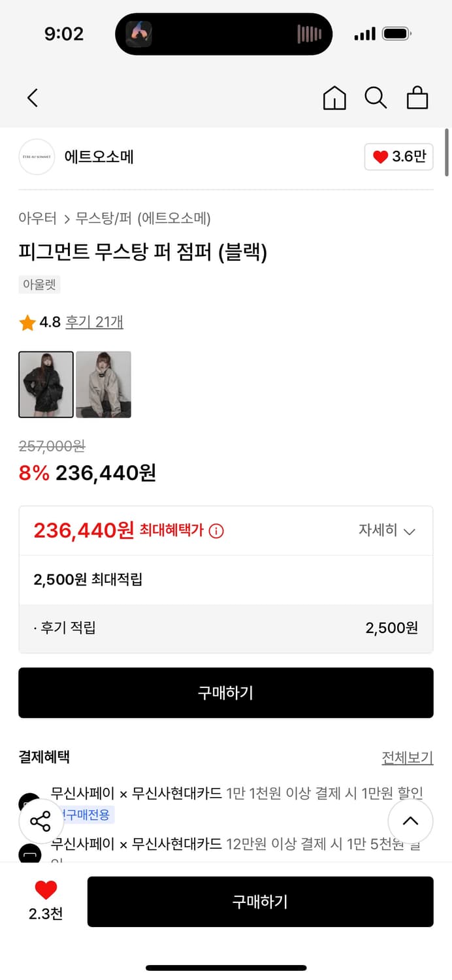Toggle product like heart showing 2.3천
Viewport: 452px width, 980px height.
(46, 900)
